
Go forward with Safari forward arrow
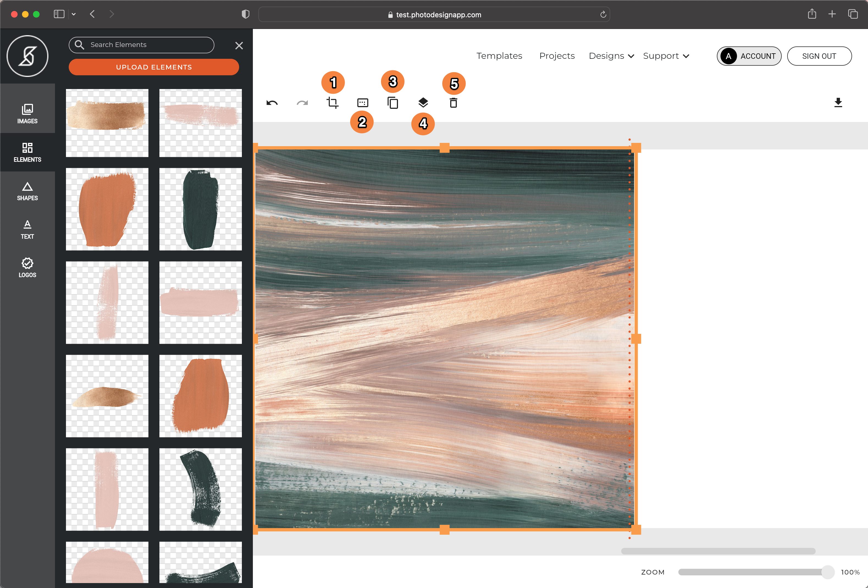111,14
